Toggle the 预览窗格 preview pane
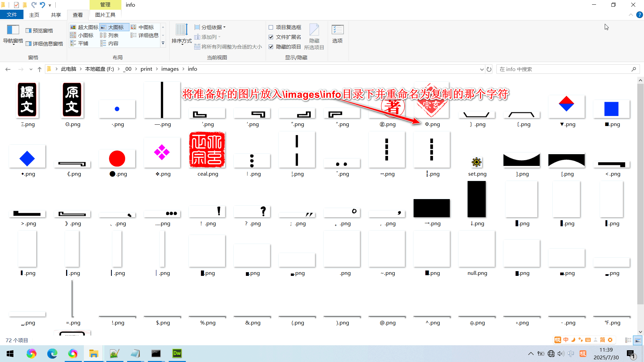This screenshot has height=362, width=644. (x=39, y=30)
